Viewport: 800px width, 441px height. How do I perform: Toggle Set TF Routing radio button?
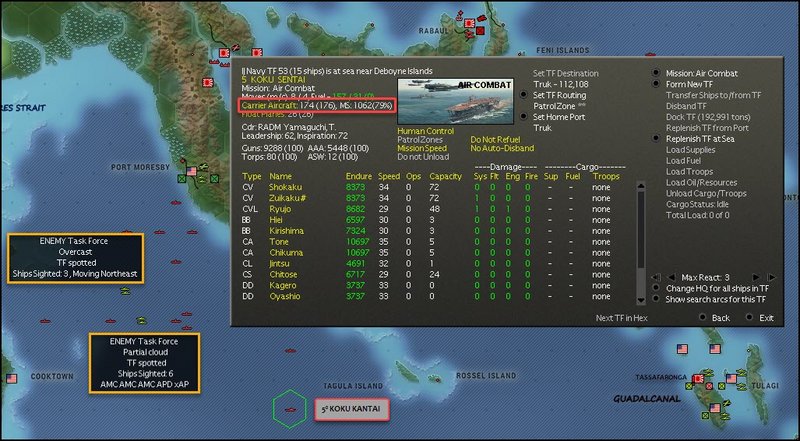click(523, 95)
